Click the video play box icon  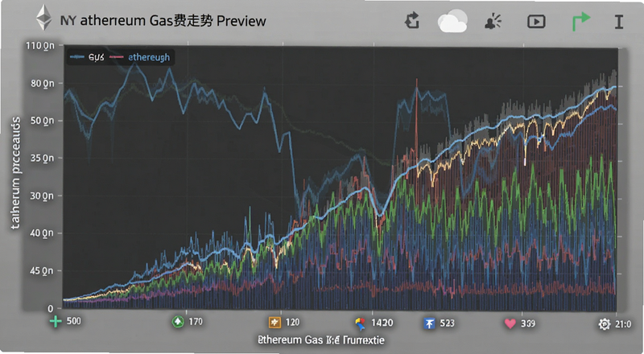(x=536, y=22)
